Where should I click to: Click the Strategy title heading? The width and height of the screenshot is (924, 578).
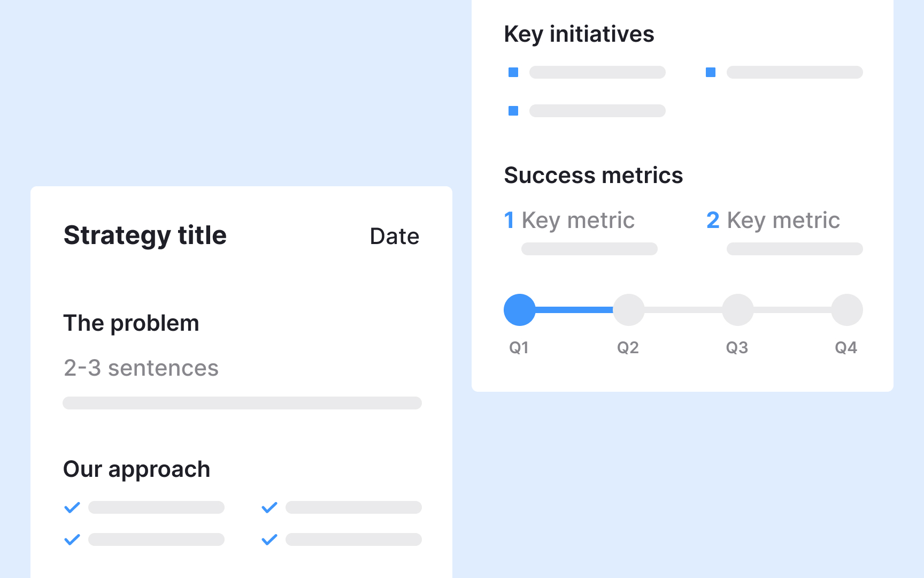tap(145, 235)
